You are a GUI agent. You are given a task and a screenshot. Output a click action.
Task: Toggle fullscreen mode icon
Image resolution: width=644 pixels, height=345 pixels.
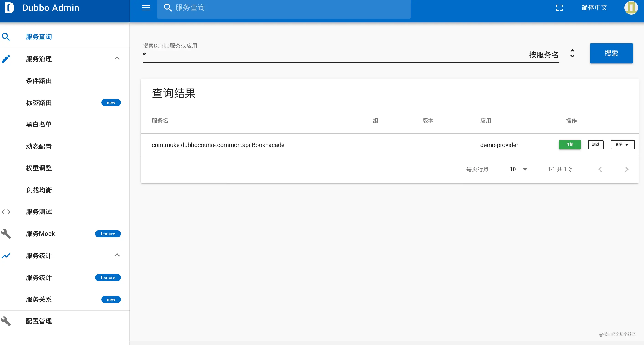[559, 8]
